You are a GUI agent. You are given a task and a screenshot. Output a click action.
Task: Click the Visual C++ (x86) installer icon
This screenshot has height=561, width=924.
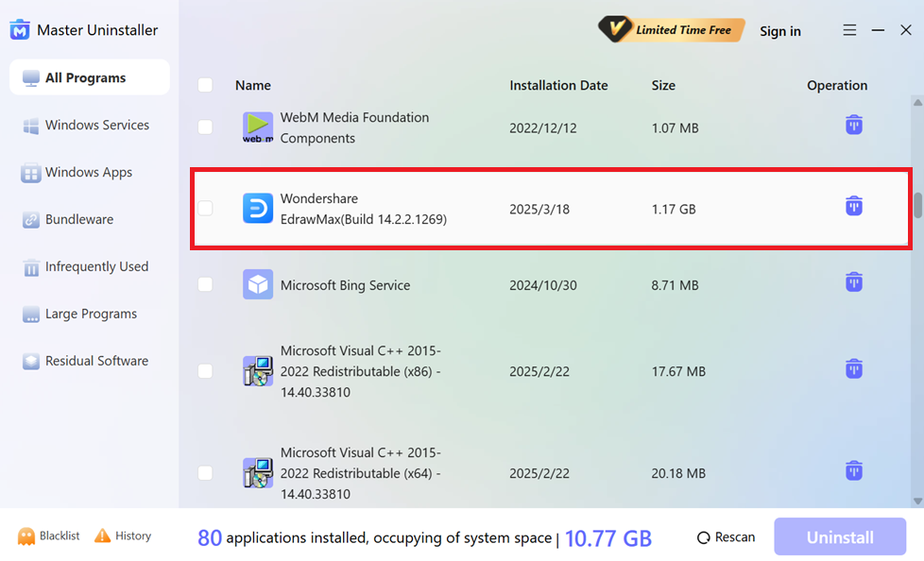pyautogui.click(x=258, y=370)
